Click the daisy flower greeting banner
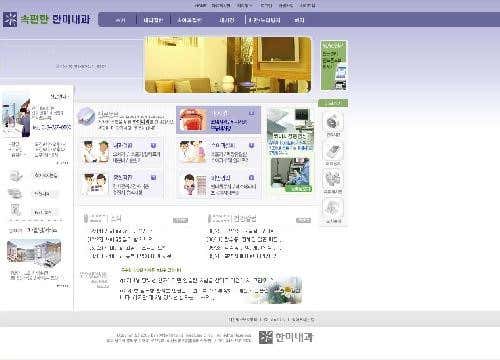The image size is (500, 360). coord(277,290)
